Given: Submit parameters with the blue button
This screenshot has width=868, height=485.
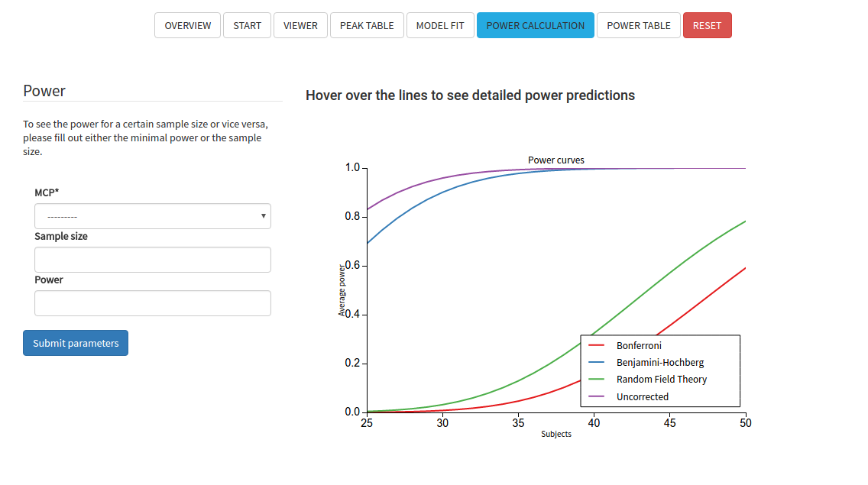Looking at the screenshot, I should pyautogui.click(x=76, y=343).
